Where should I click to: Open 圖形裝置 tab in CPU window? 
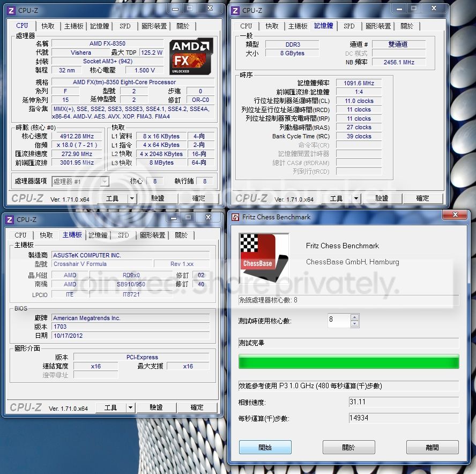(x=154, y=26)
